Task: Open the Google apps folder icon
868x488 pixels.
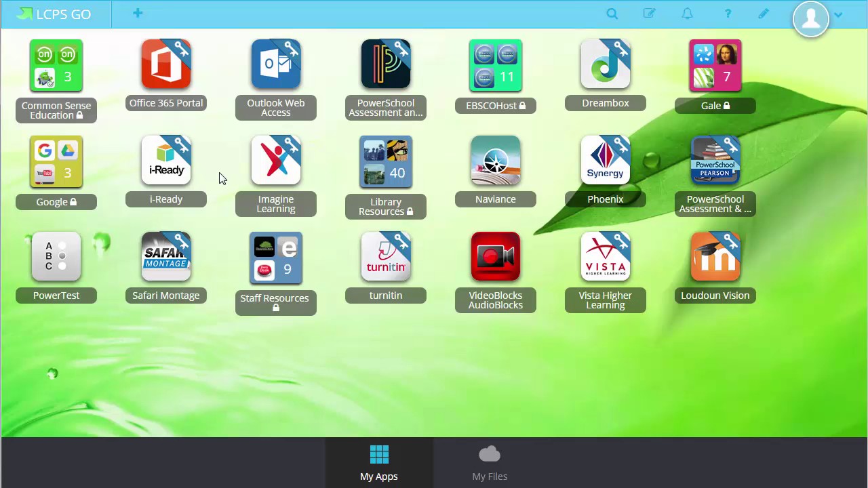Action: 56,162
